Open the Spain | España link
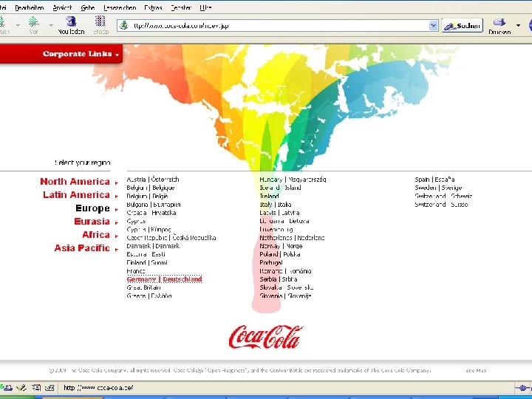The image size is (532, 399). pyautogui.click(x=434, y=179)
